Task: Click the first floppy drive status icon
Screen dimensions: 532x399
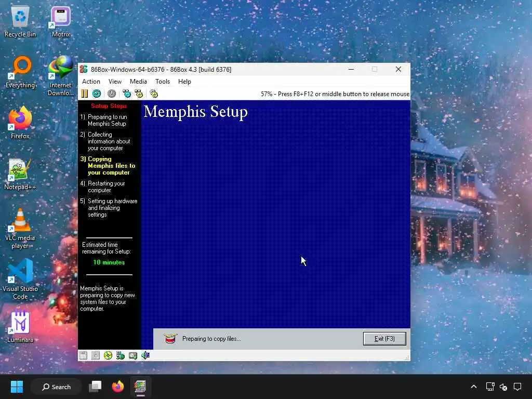Action: (x=83, y=355)
